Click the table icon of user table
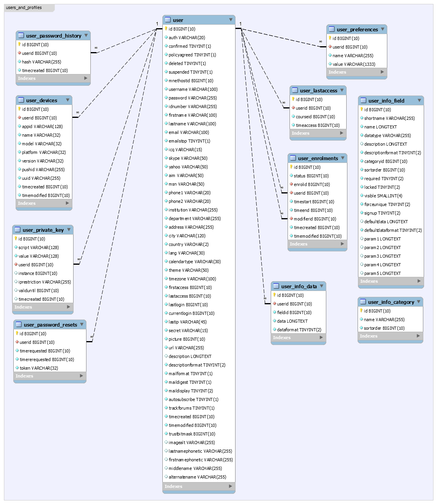Image resolution: width=437 pixels, height=504 pixels. (168, 20)
